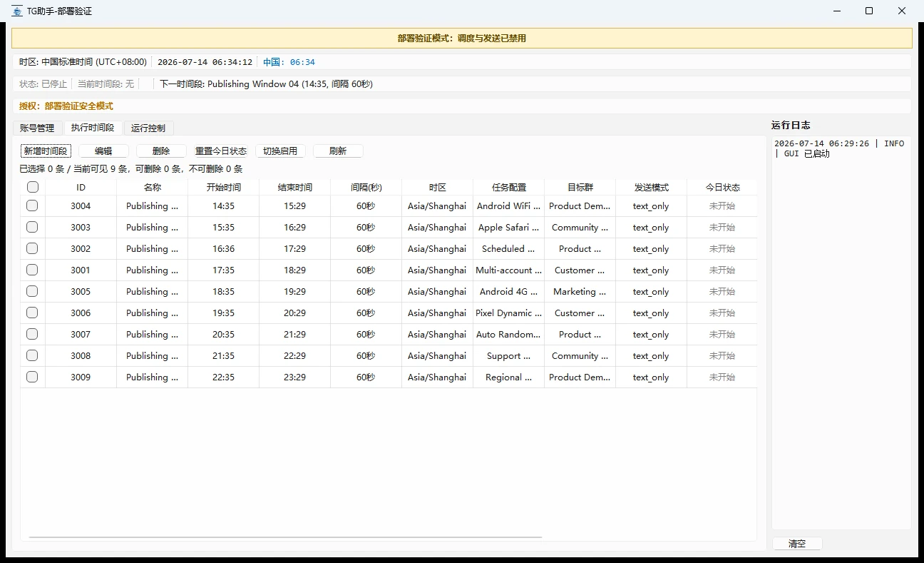Viewport: 924px width, 563px height.
Task: Select the Pixel Dynamic task config cell
Action: (x=508, y=313)
